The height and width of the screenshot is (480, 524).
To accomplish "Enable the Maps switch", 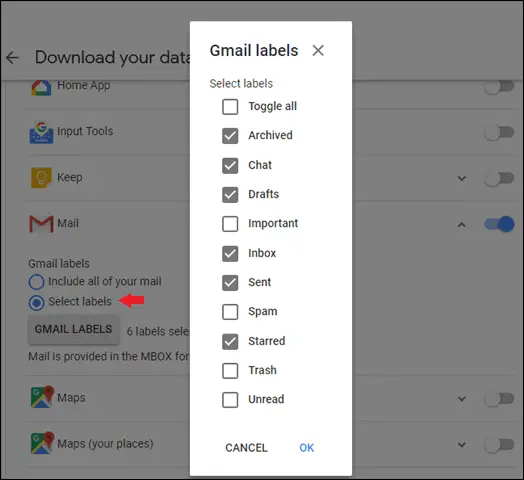I will [x=499, y=398].
